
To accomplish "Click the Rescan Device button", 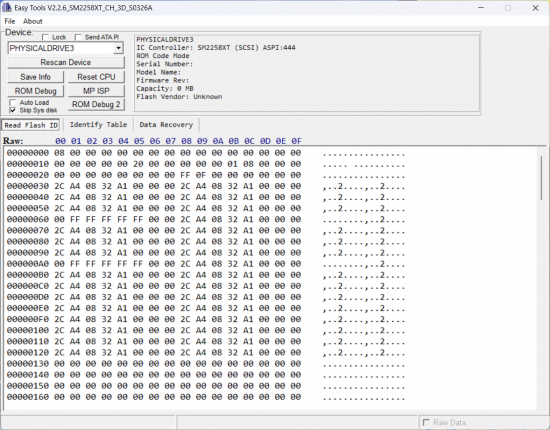I will 66,62.
